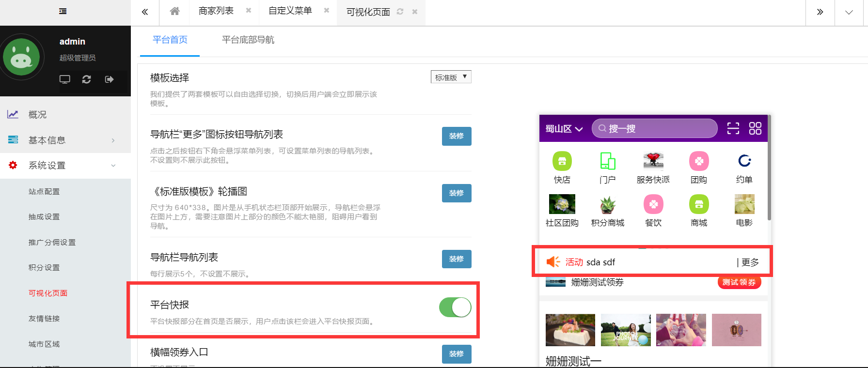Click the admin avatar image
Viewport: 868px width, 368px height.
pyautogui.click(x=21, y=58)
